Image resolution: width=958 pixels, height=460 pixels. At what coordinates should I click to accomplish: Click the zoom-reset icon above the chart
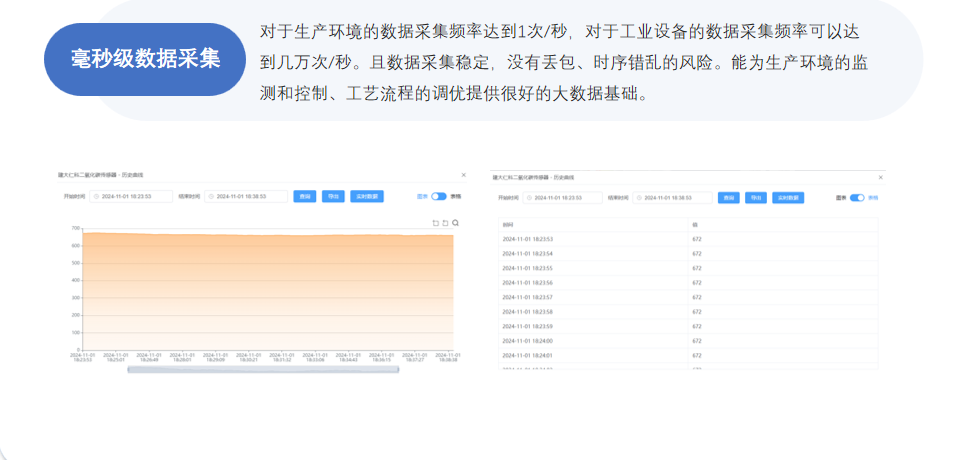coord(445,223)
